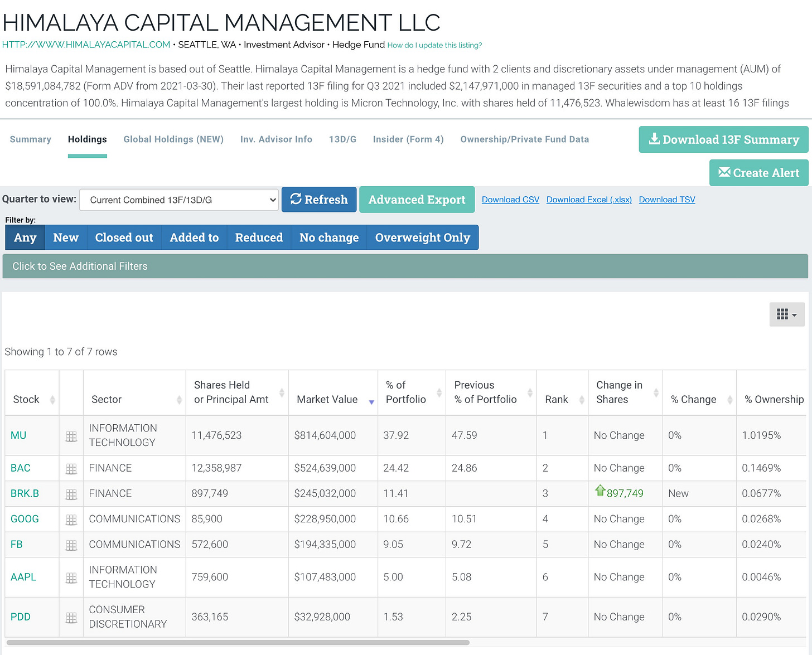Open the MU stock link

18,435
